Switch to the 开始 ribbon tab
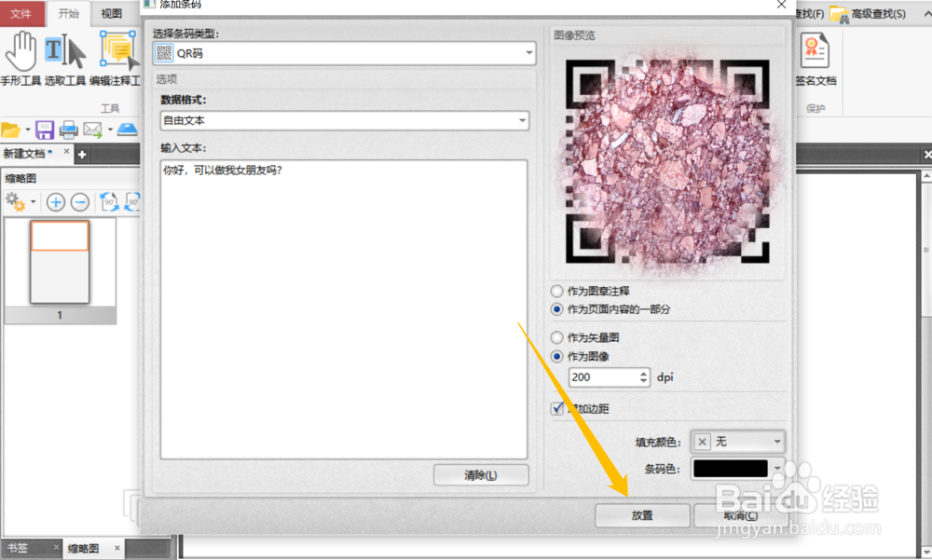Screen dimensions: 932x560 coord(68,14)
